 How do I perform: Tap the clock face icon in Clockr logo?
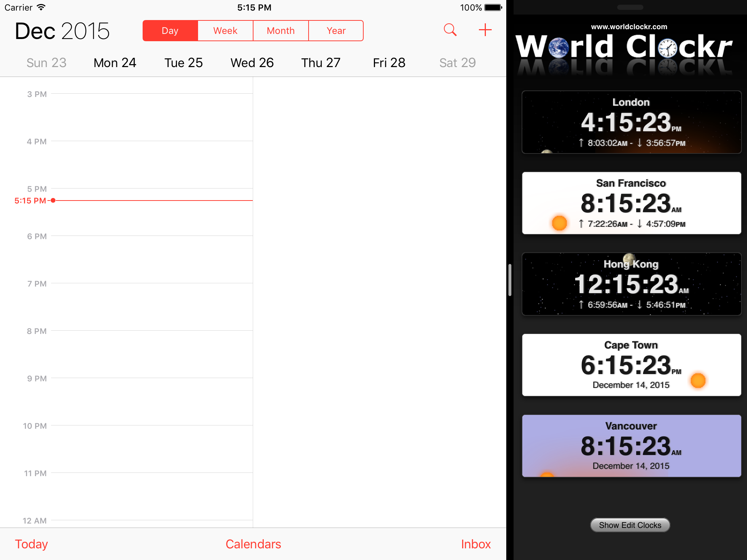(667, 48)
